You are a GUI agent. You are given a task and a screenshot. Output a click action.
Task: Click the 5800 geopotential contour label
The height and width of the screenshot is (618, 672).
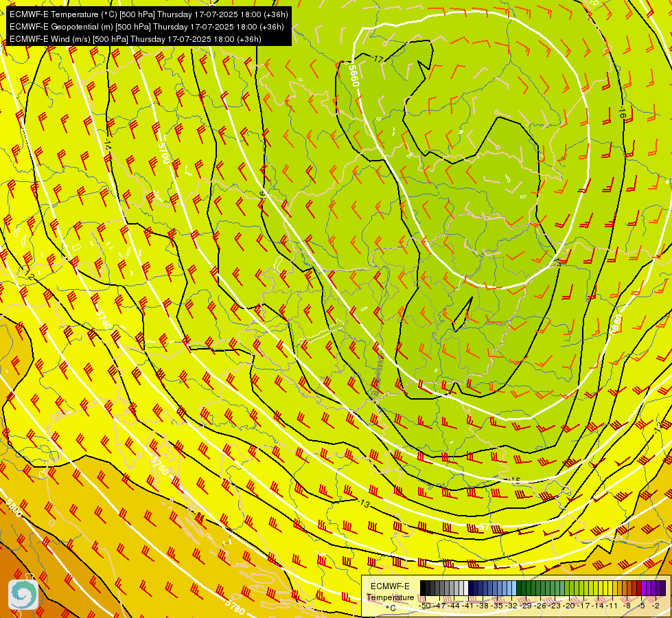tap(12, 507)
